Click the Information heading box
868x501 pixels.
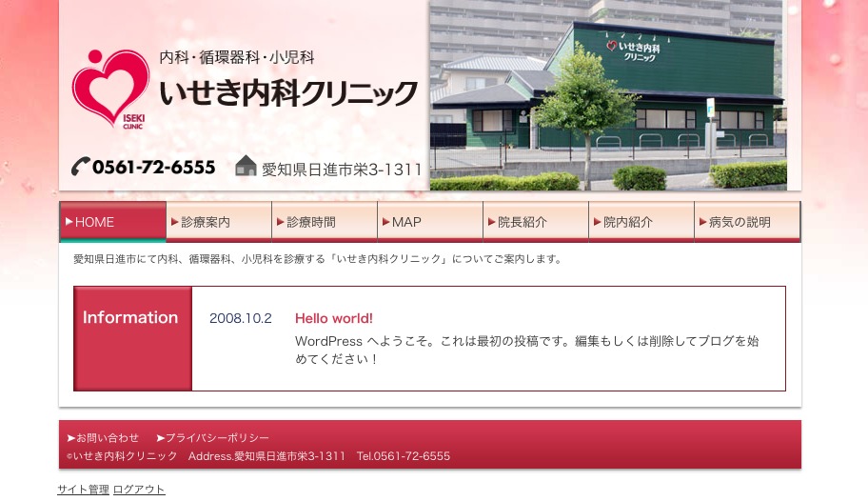[133, 339]
